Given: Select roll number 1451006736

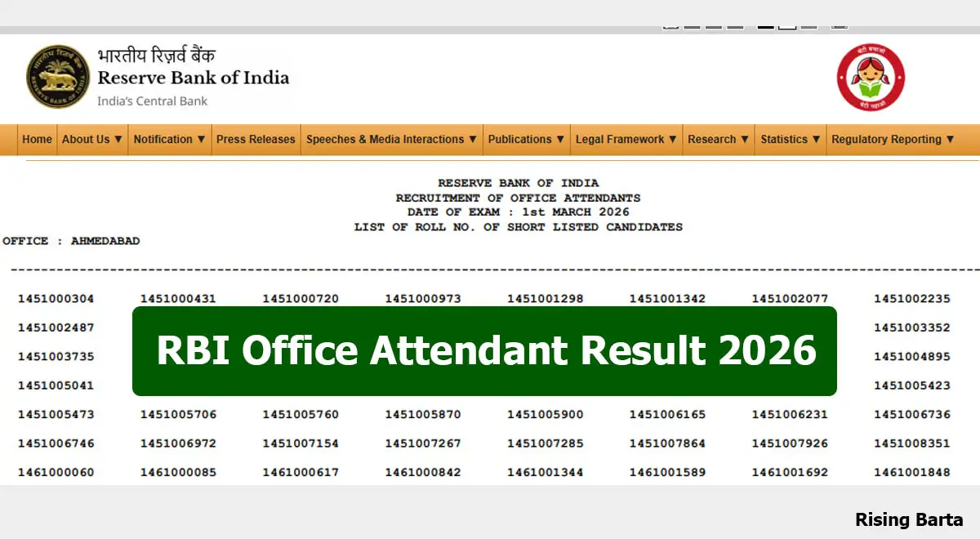Looking at the screenshot, I should click(912, 415).
